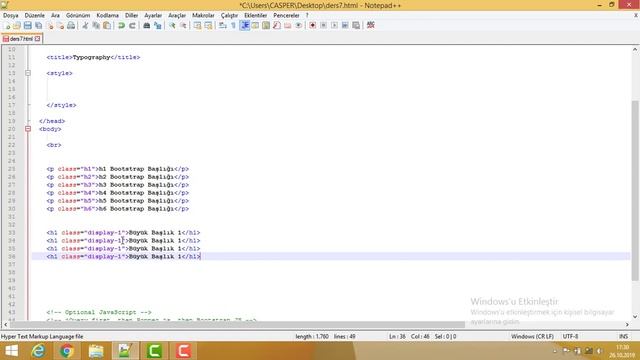
Task: Toggle the highlighted indent guide button
Action: [x=244, y=26]
